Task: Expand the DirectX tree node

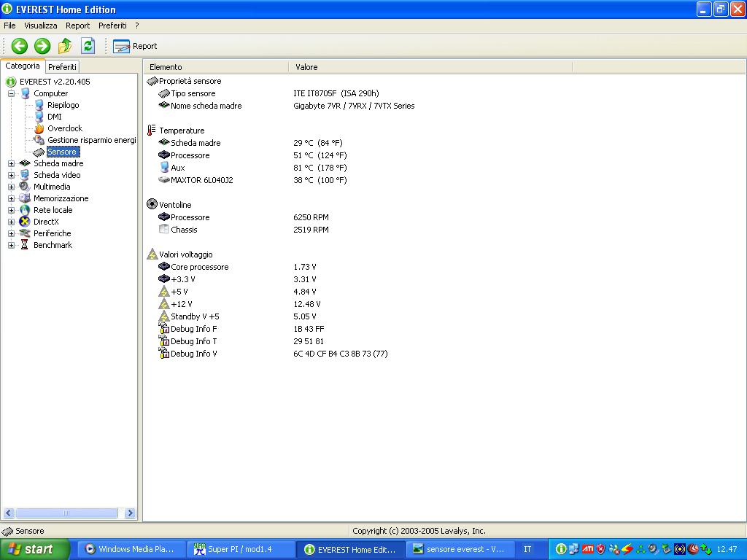Action: pyautogui.click(x=11, y=222)
